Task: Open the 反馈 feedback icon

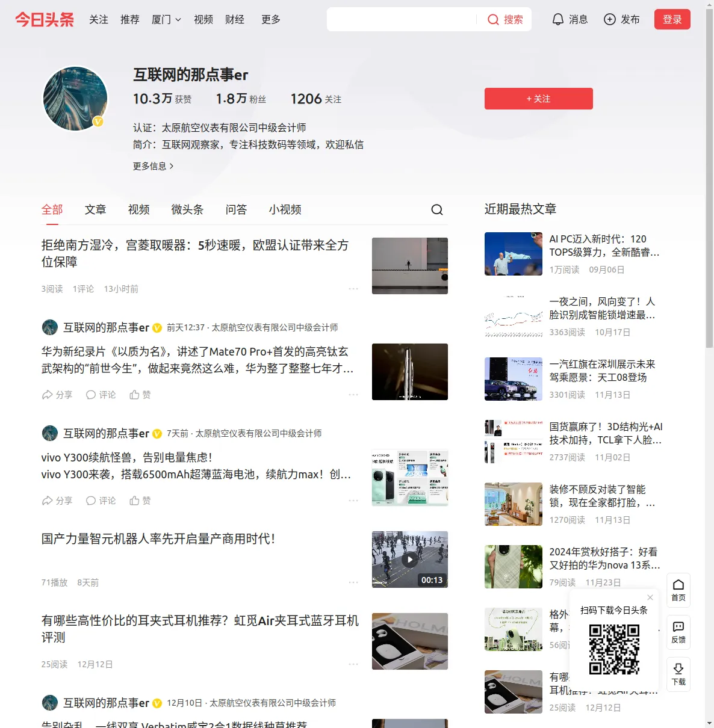Action: [678, 632]
